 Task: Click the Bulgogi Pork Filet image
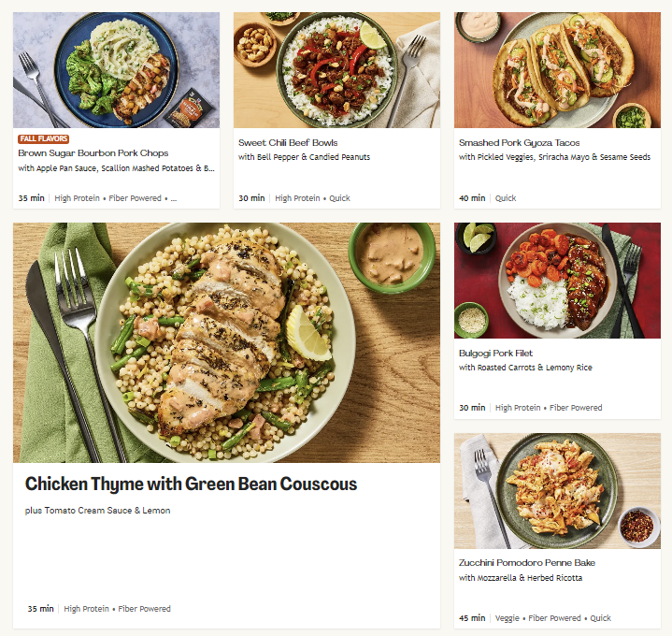tap(557, 281)
